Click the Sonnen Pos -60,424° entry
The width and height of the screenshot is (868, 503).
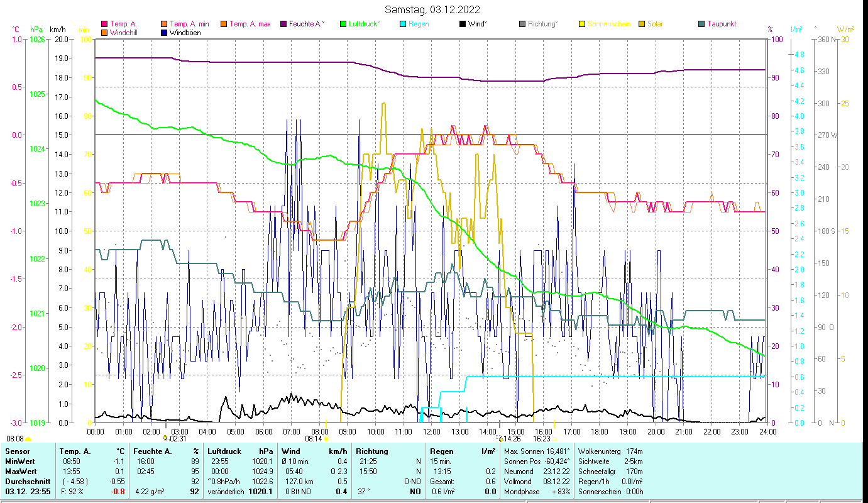pos(537,462)
